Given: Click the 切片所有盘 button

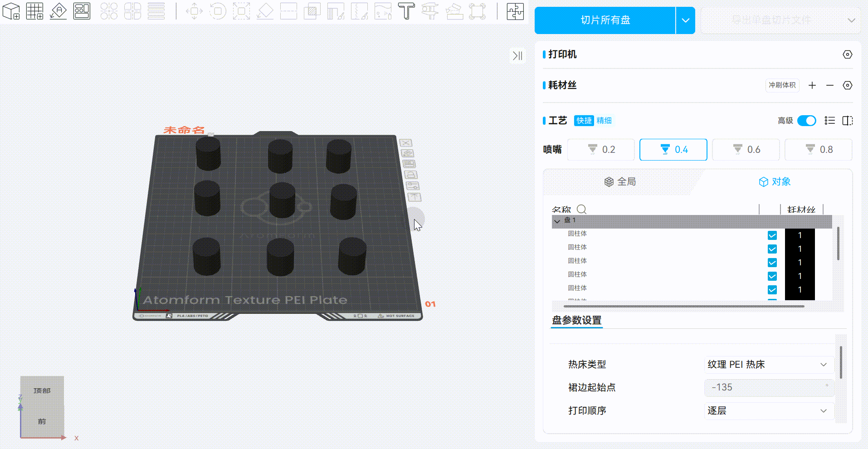Looking at the screenshot, I should click(x=605, y=20).
